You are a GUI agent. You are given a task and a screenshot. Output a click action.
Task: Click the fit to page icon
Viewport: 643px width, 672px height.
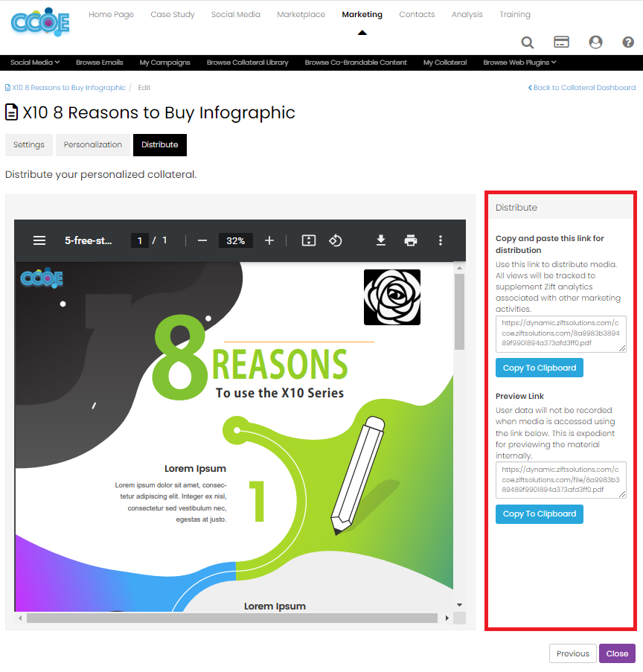(309, 240)
